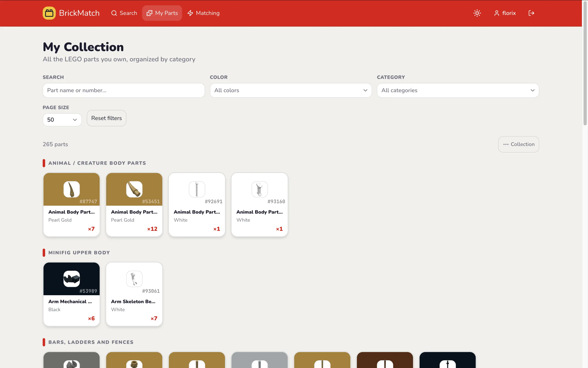
Task: Toggle the light/dark theme sun icon
Action: click(477, 13)
